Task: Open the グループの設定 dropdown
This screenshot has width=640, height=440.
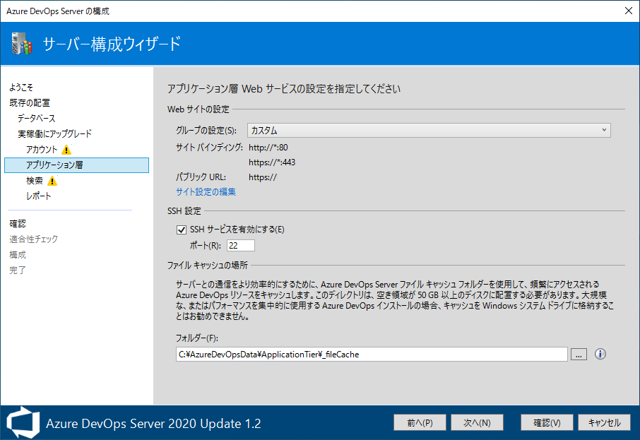Action: (x=429, y=131)
